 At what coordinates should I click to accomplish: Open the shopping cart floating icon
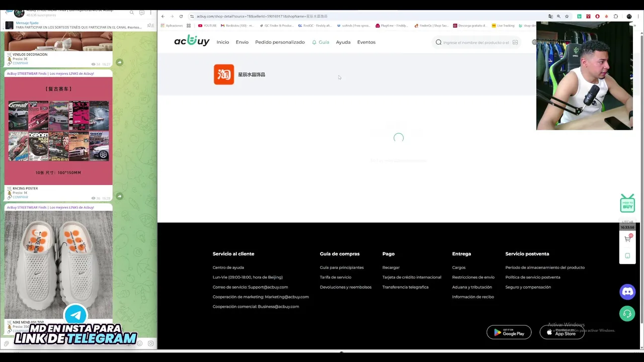click(x=627, y=239)
